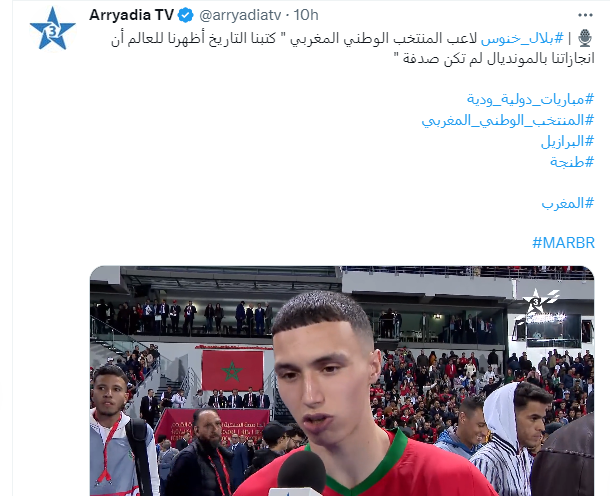Open hashtag #مباريات_دولية_ودية
This screenshot has width=610, height=496.
pyautogui.click(x=530, y=99)
